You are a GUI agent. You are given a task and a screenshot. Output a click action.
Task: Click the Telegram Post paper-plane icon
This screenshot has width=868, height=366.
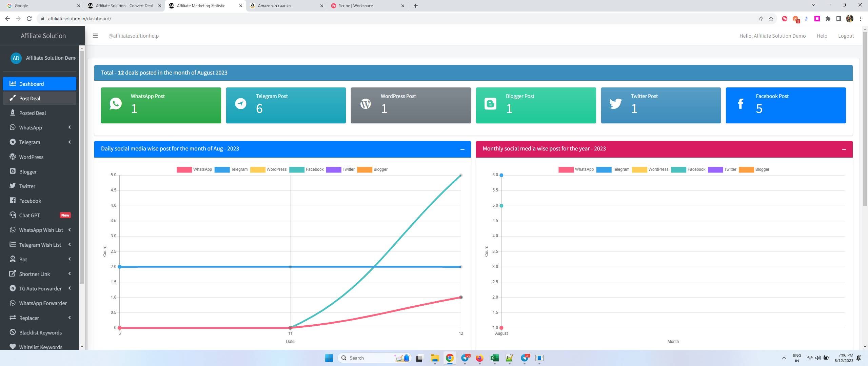(241, 103)
